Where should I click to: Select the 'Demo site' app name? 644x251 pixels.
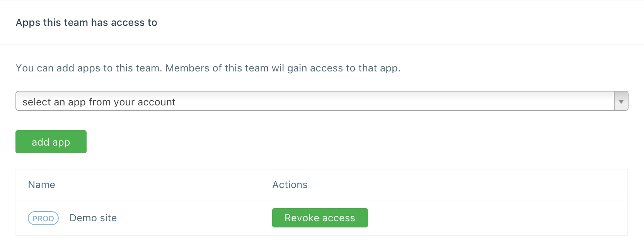coord(93,218)
